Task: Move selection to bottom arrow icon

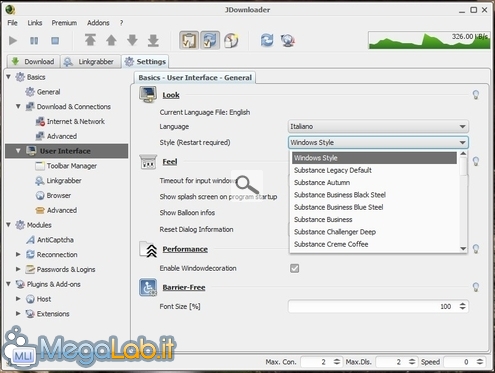Action: click(x=153, y=40)
